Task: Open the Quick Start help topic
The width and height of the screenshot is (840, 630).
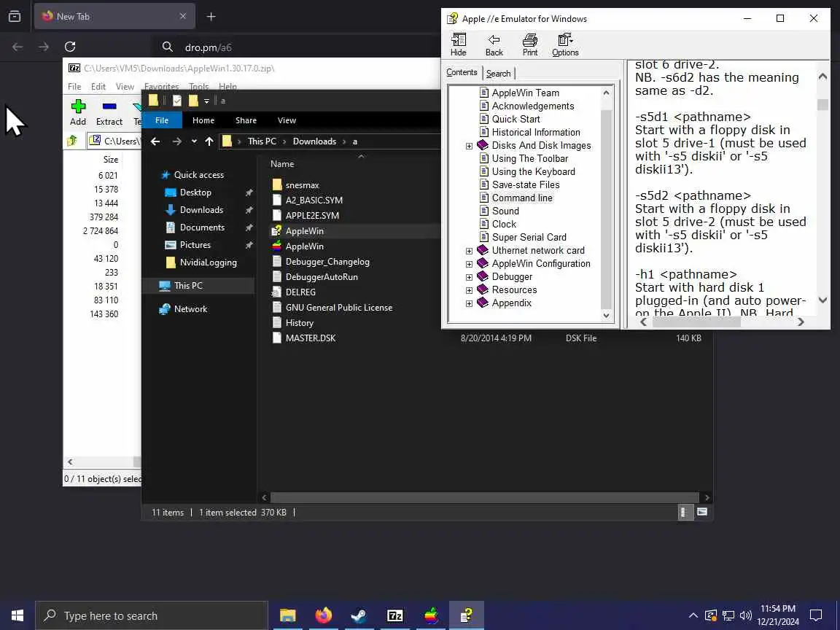Action: pyautogui.click(x=516, y=119)
